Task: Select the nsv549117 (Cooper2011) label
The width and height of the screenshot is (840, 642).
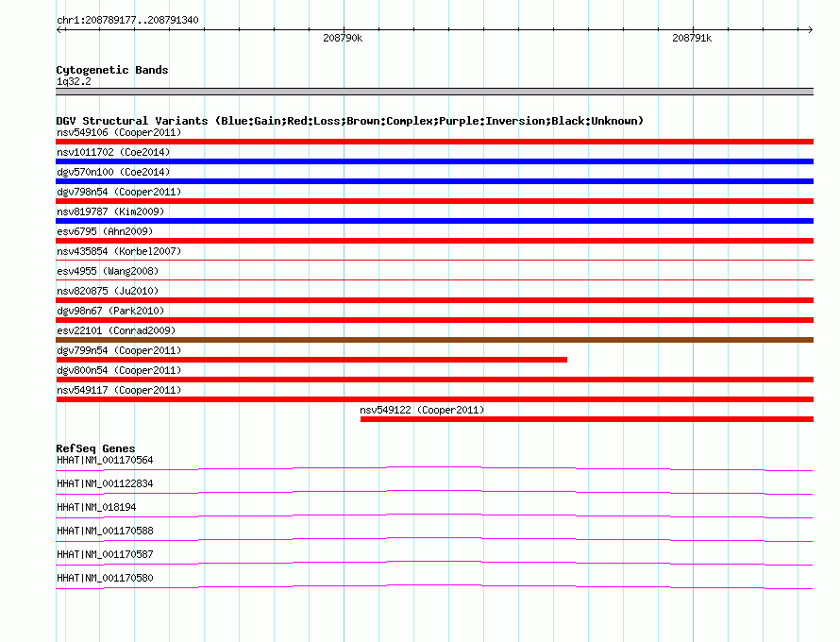Action: (119, 390)
